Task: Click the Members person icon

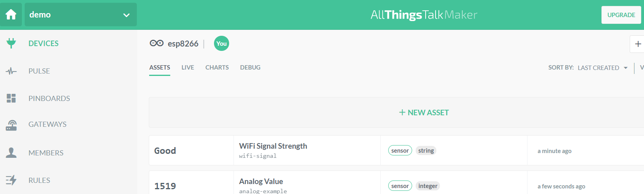Action: click(11, 153)
